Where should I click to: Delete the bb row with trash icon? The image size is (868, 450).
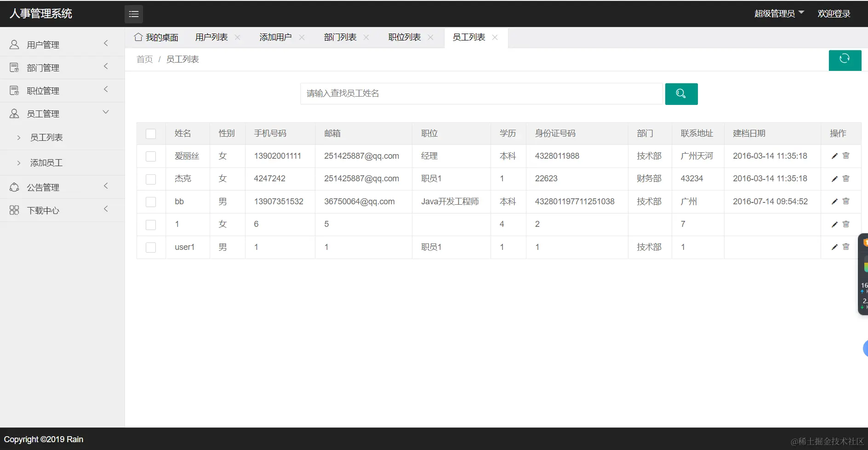tap(846, 202)
